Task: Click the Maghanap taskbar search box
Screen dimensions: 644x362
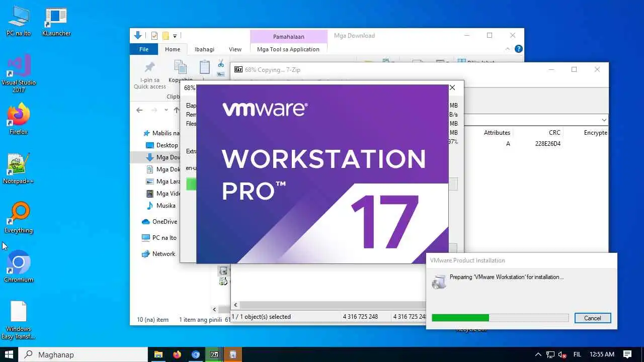Action: [84, 354]
